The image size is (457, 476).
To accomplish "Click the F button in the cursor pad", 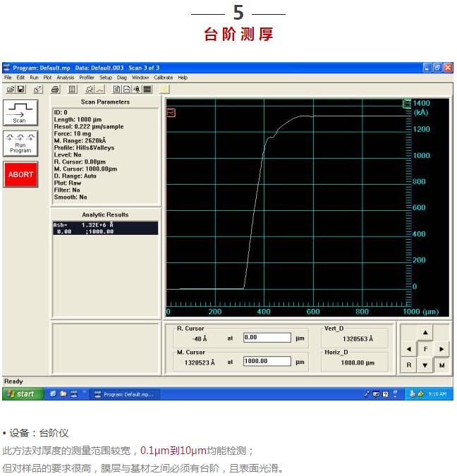I will [425, 349].
